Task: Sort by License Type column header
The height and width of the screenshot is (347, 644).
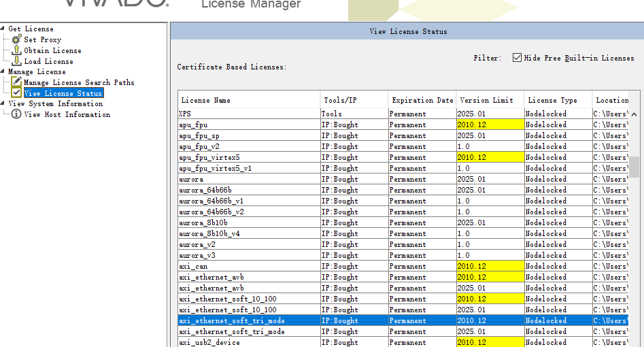Action: [558, 100]
